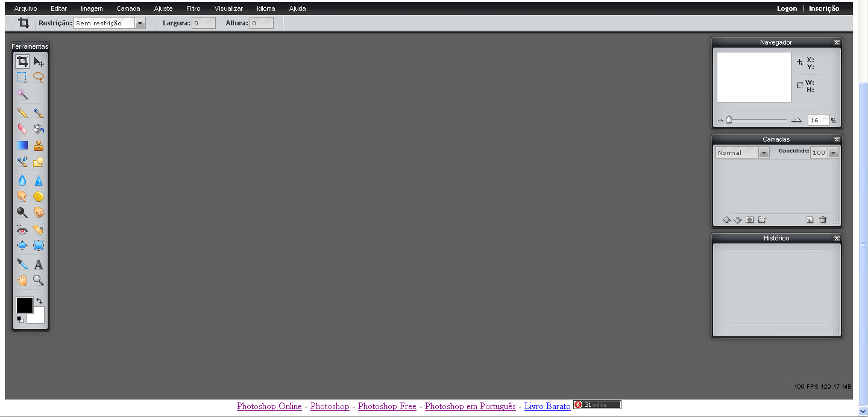The image size is (868, 417).
Task: Select the Lasso tool
Action: tap(39, 77)
